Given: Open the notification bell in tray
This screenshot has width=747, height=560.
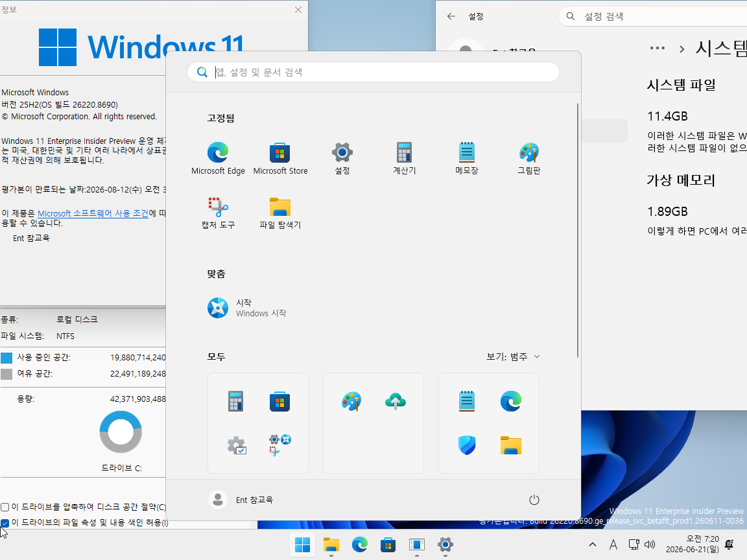Looking at the screenshot, I should 729,544.
